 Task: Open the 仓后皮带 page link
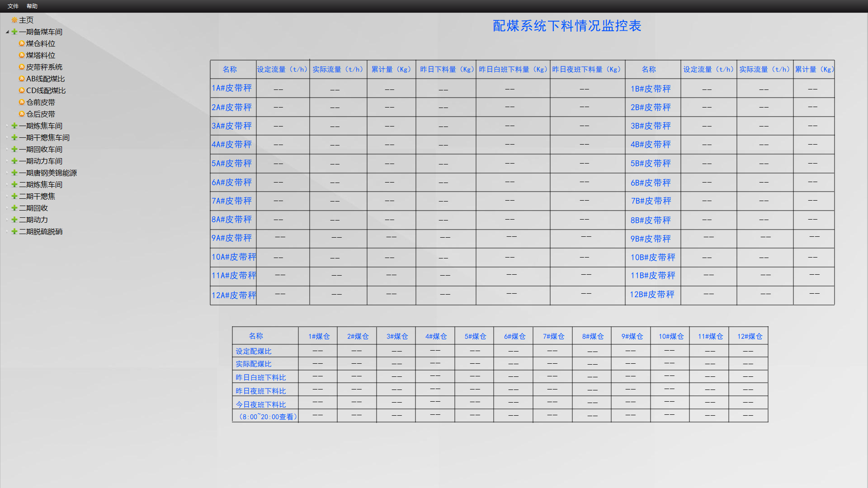(41, 114)
